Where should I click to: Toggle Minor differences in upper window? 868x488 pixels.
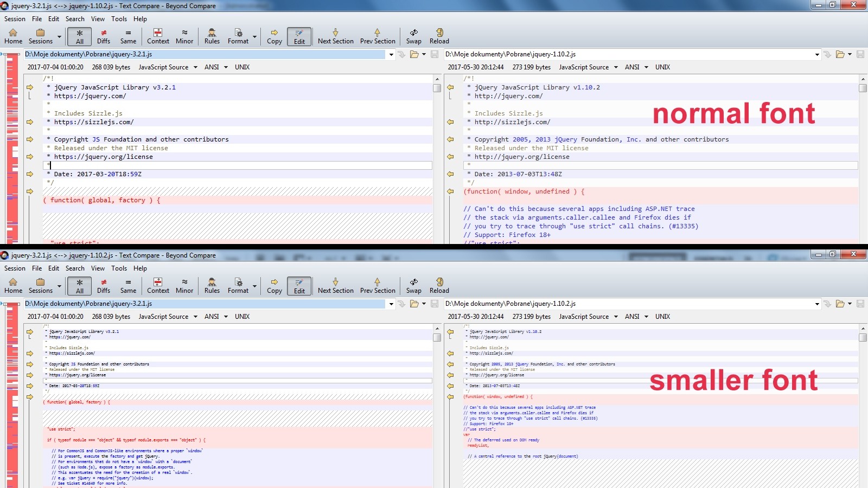184,36
